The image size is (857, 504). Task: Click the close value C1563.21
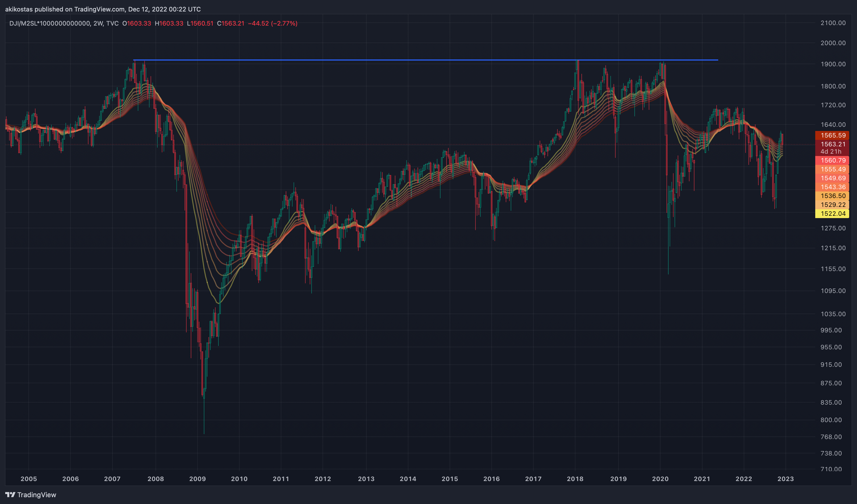coord(231,23)
